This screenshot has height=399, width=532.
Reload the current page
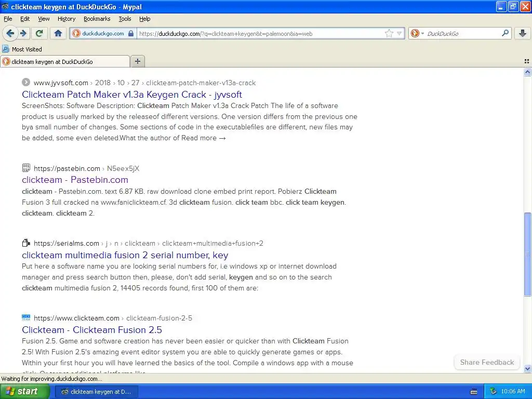[x=39, y=33]
